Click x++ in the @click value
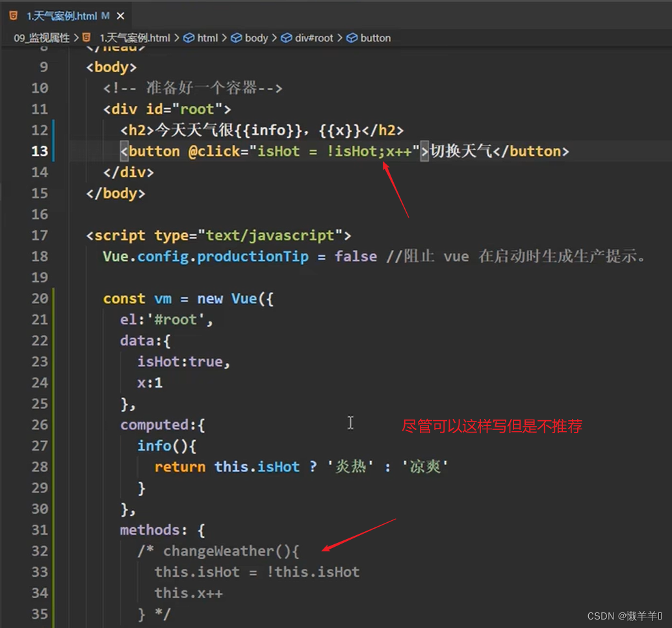672x628 pixels. (x=398, y=151)
